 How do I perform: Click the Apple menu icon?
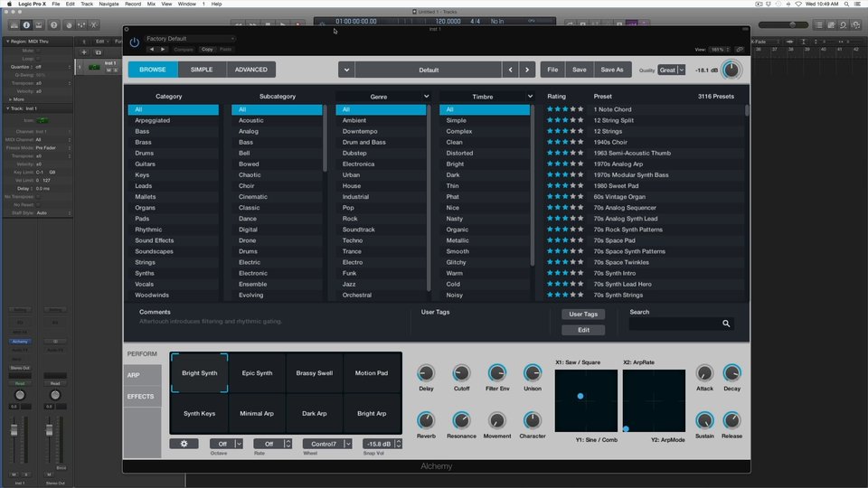tap(9, 4)
